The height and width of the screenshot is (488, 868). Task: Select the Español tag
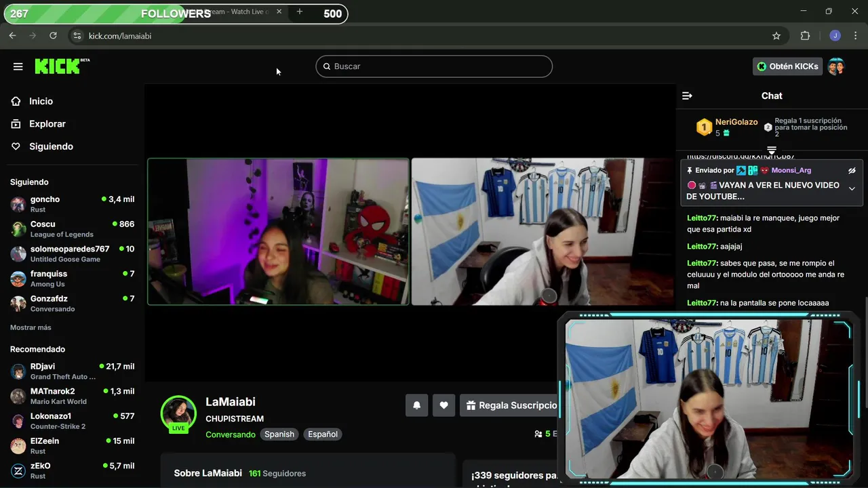[323, 434]
